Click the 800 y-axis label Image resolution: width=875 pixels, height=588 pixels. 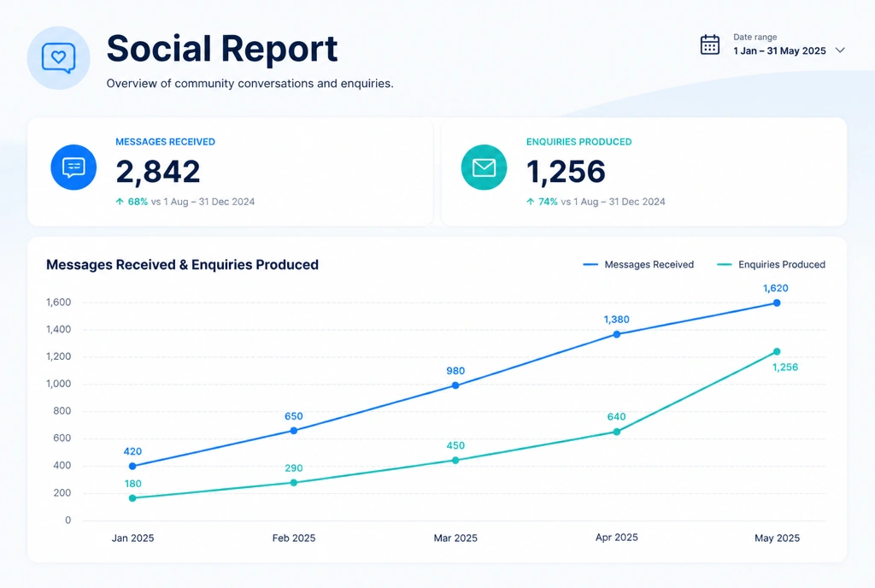coord(62,410)
